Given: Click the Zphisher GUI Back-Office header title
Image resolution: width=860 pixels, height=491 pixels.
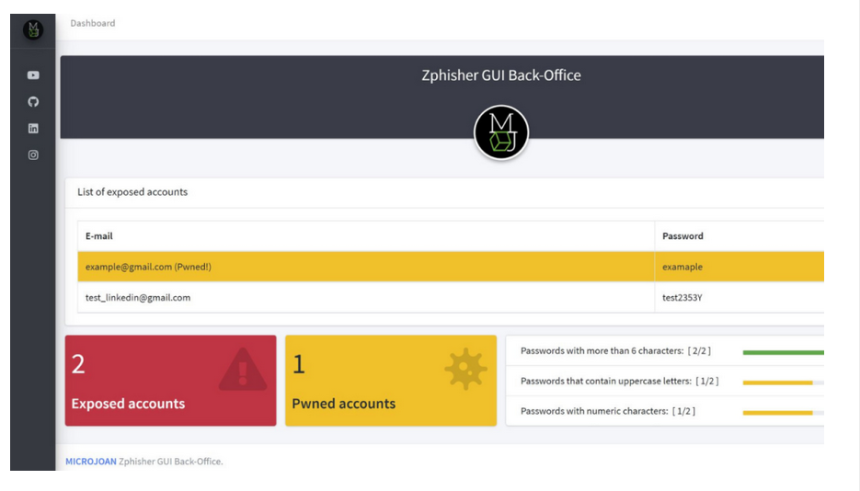Looking at the screenshot, I should coord(501,76).
